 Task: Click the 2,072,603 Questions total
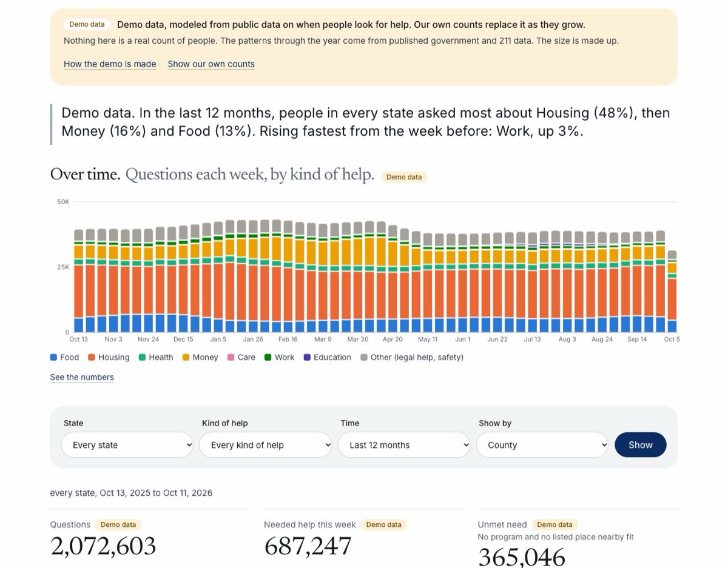point(103,546)
